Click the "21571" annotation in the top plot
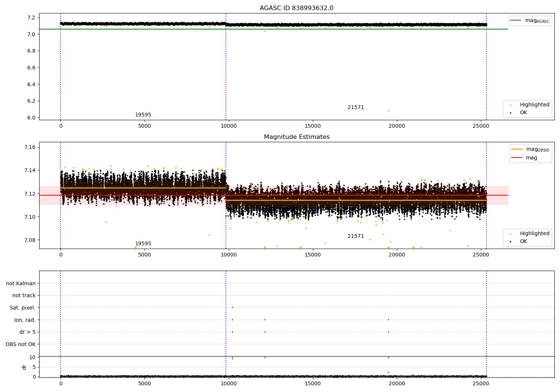This screenshot has height=392, width=560. (x=356, y=108)
